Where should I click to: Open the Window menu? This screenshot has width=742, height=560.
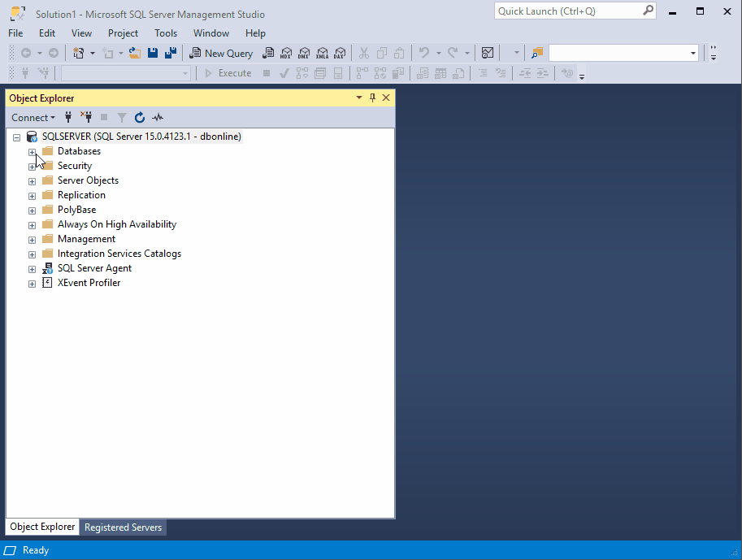(211, 33)
